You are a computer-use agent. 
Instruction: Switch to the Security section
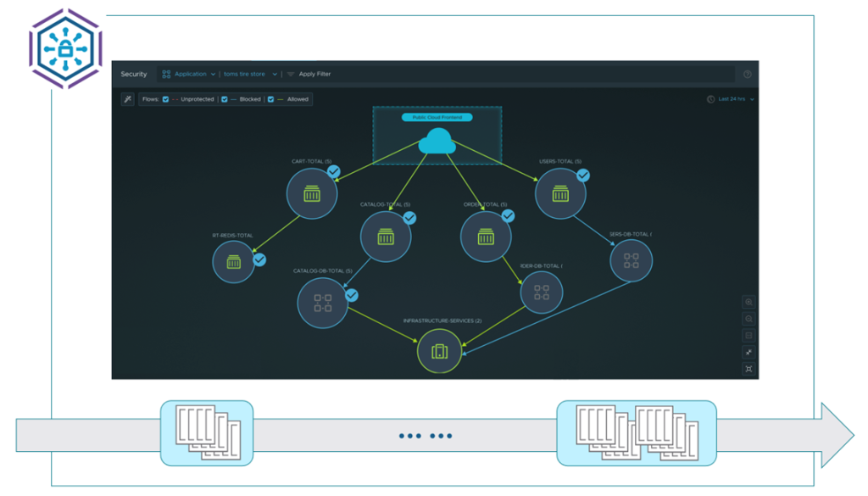tap(132, 74)
